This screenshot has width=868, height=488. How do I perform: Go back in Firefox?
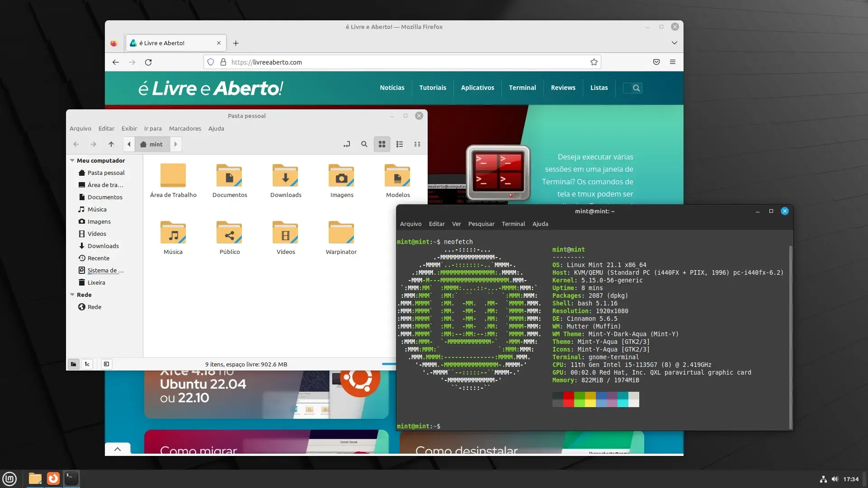pos(116,62)
